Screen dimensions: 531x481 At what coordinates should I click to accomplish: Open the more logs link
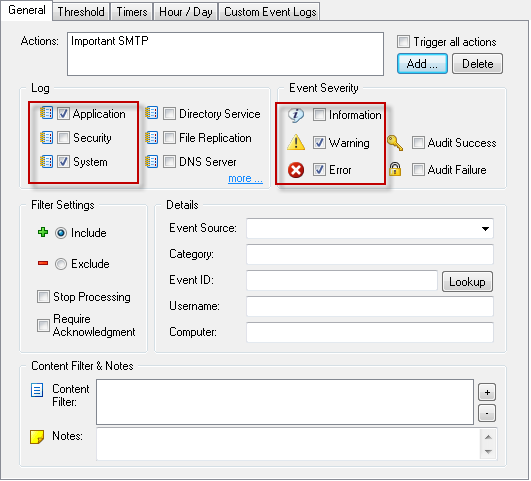(245, 179)
